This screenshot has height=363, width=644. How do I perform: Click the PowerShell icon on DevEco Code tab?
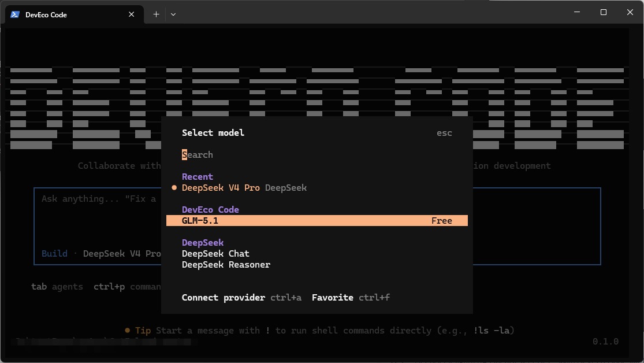point(15,14)
